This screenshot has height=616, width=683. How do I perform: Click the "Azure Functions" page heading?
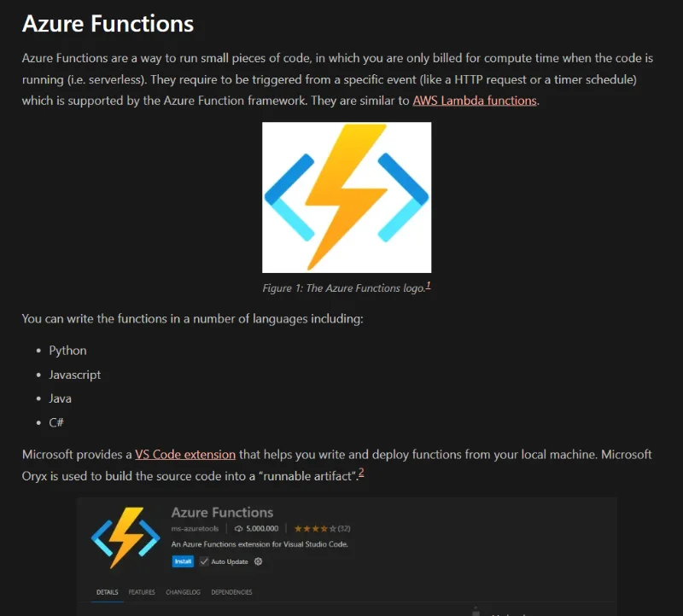(x=108, y=23)
